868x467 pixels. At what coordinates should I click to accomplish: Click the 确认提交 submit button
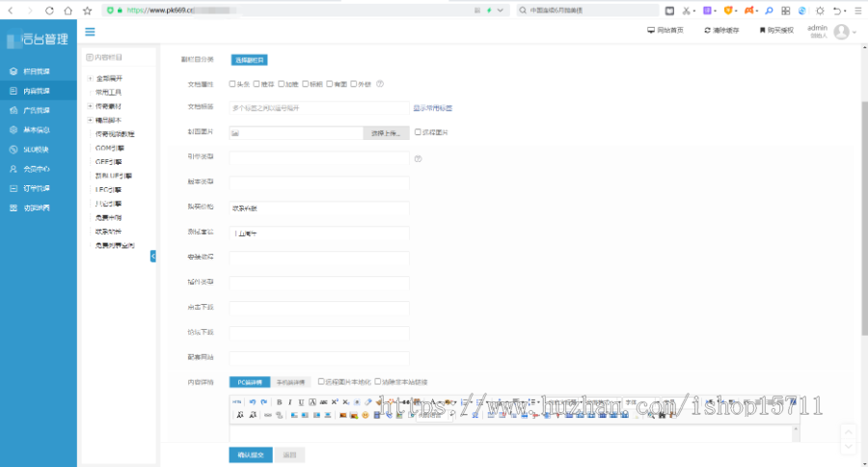click(251, 454)
